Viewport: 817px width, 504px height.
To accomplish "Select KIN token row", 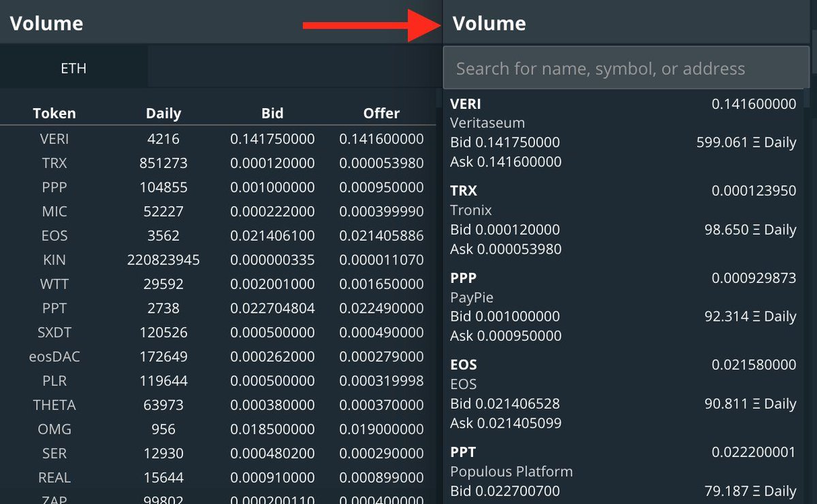I will pyautogui.click(x=218, y=260).
